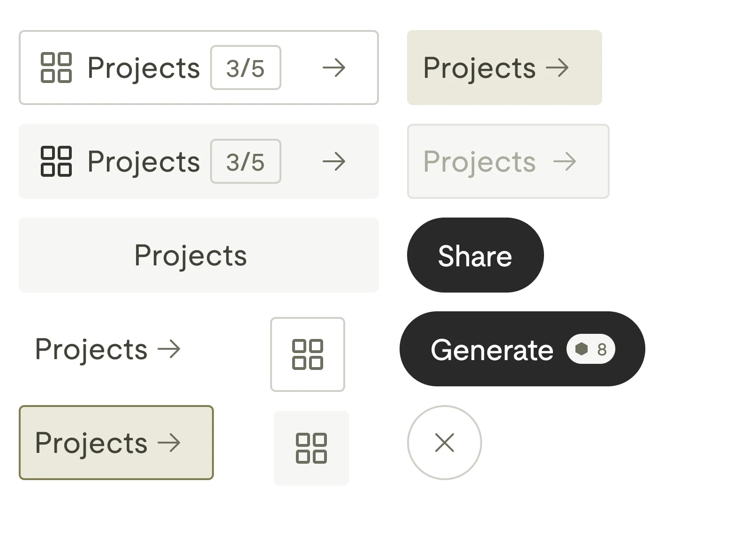Click grid icon in the gray-filled Projects button
This screenshot has height=557, width=756.
pyautogui.click(x=56, y=161)
